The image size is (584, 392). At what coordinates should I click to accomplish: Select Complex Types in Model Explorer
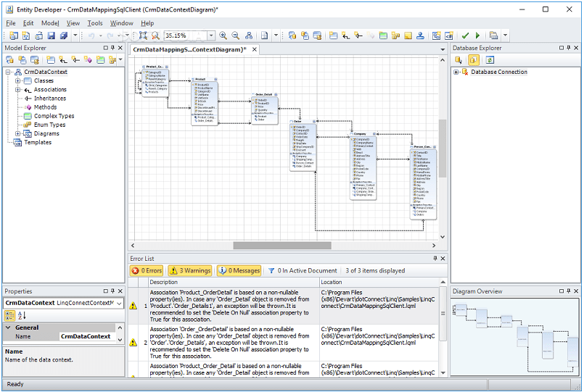coord(54,116)
